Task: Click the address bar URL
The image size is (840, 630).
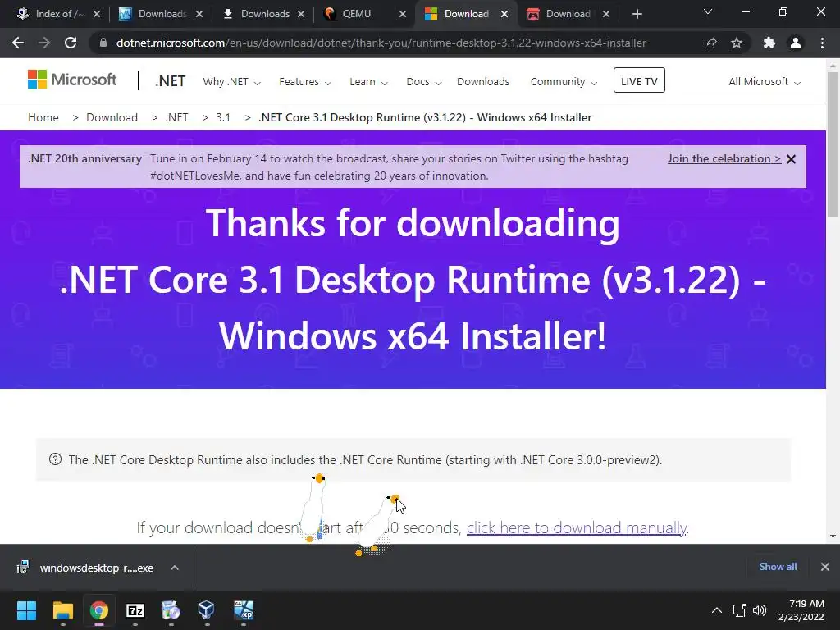Action: (381, 43)
